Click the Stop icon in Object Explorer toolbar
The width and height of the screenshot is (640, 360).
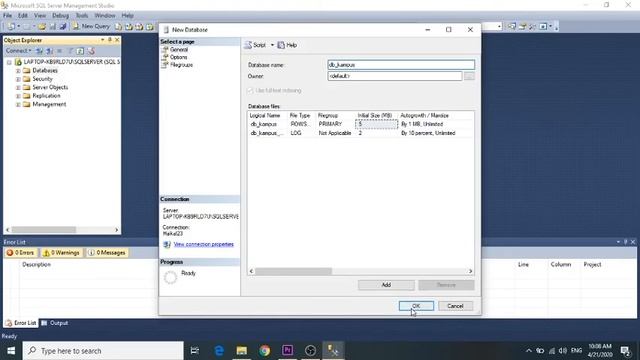click(x=60, y=51)
